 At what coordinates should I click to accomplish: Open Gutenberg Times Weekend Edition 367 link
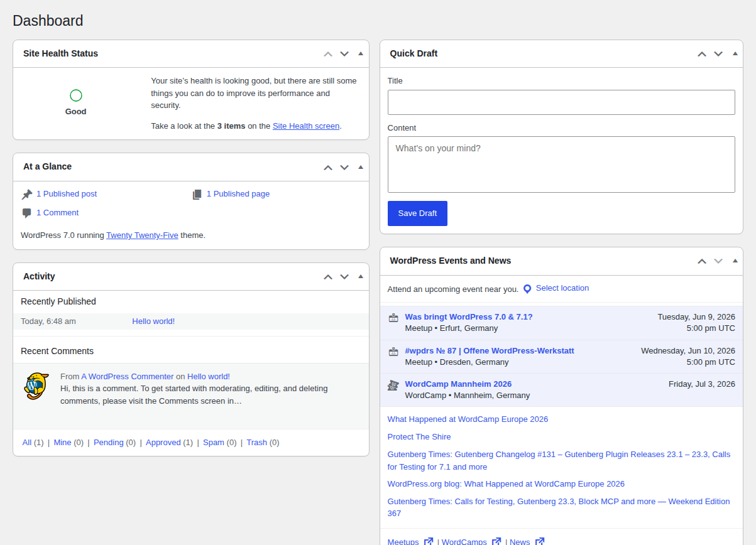(559, 507)
